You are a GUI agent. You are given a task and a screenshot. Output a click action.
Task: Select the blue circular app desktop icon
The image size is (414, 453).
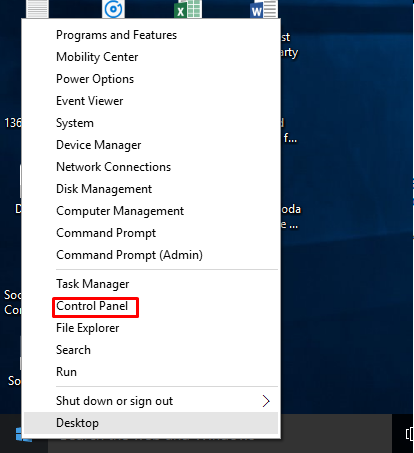(x=113, y=9)
